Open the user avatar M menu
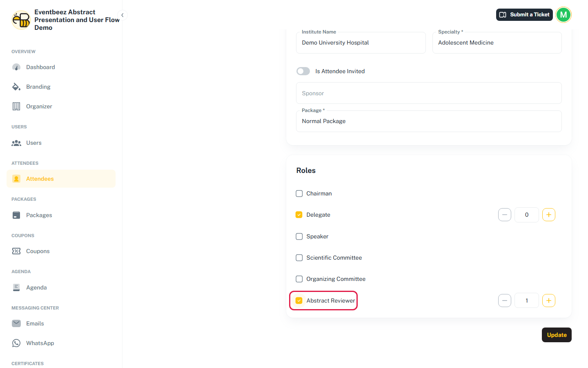This screenshot has width=588, height=368. [x=563, y=15]
